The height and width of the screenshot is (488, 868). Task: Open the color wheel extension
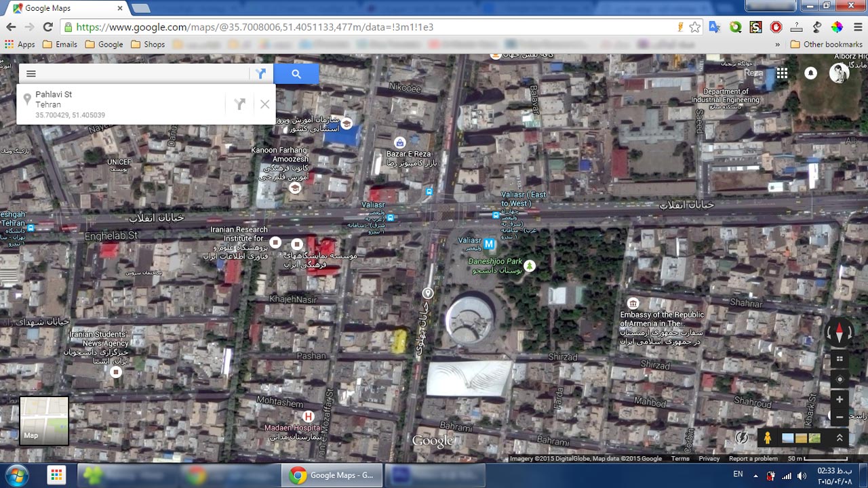tap(837, 27)
